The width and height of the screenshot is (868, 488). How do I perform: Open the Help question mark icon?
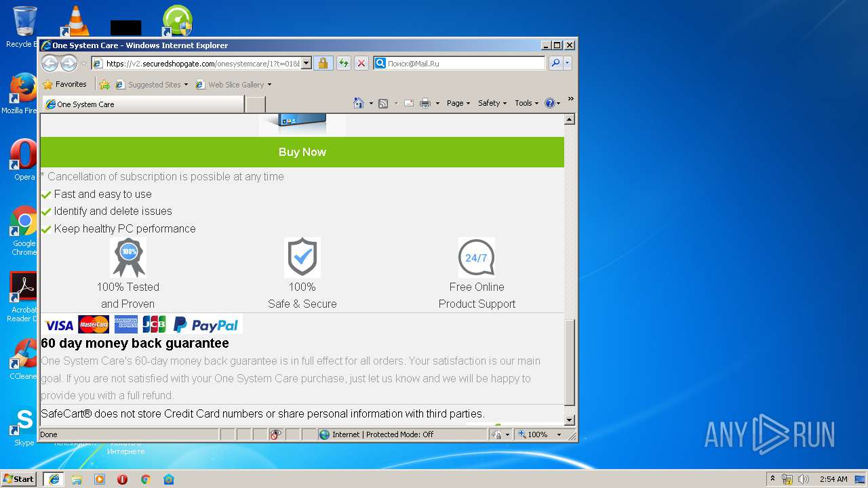tap(549, 103)
